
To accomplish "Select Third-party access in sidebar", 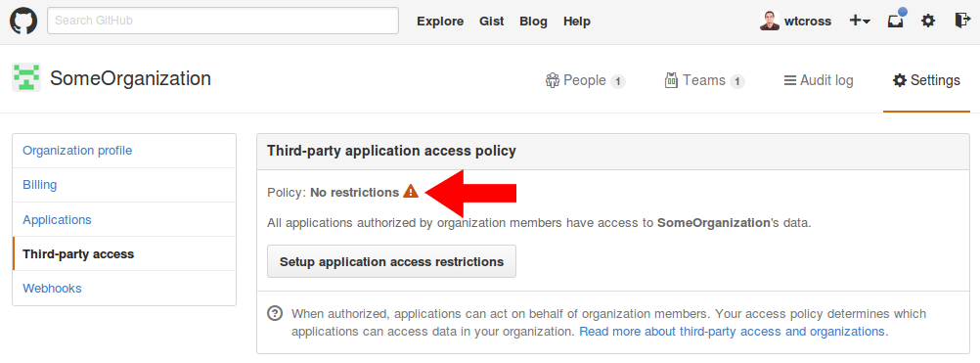I will click(x=124, y=253).
